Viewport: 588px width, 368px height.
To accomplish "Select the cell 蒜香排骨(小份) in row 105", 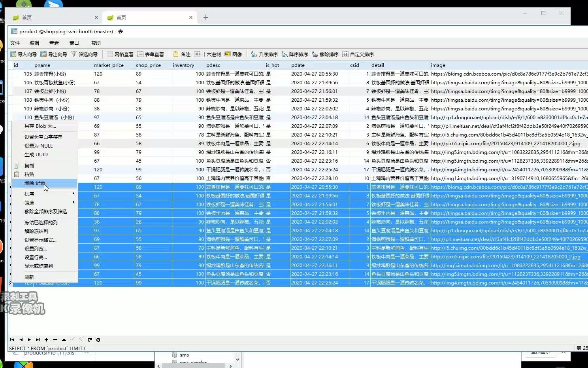I will [x=62, y=74].
